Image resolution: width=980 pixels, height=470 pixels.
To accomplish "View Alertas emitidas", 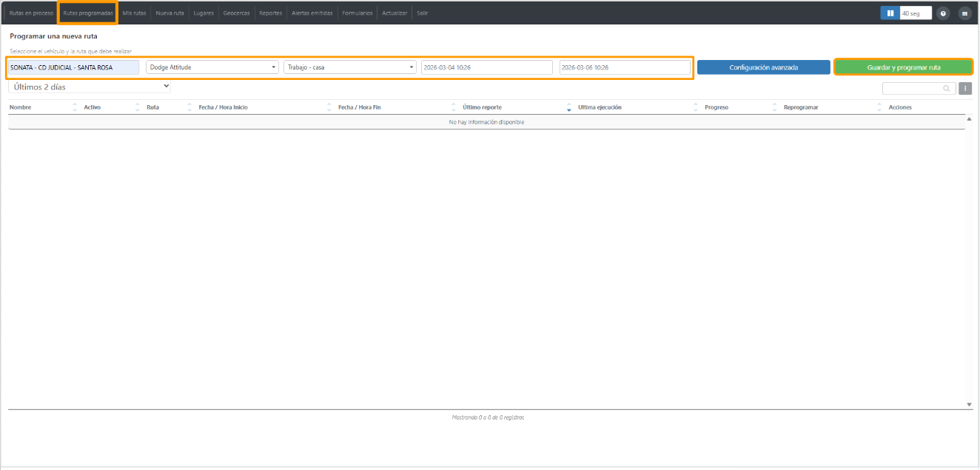I will 312,13.
